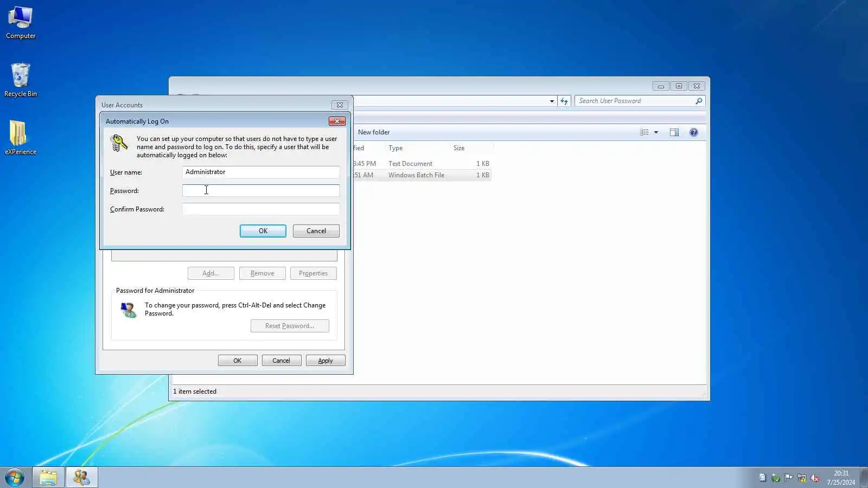Close the Automatically Log On dialog
868x488 pixels.
click(337, 121)
